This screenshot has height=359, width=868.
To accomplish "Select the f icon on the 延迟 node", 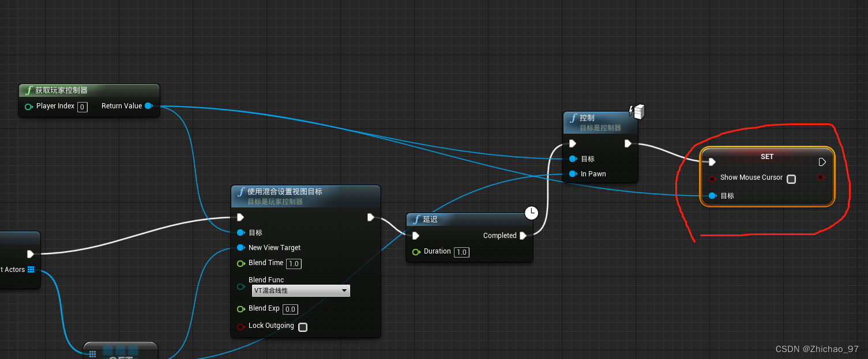I will 416,219.
